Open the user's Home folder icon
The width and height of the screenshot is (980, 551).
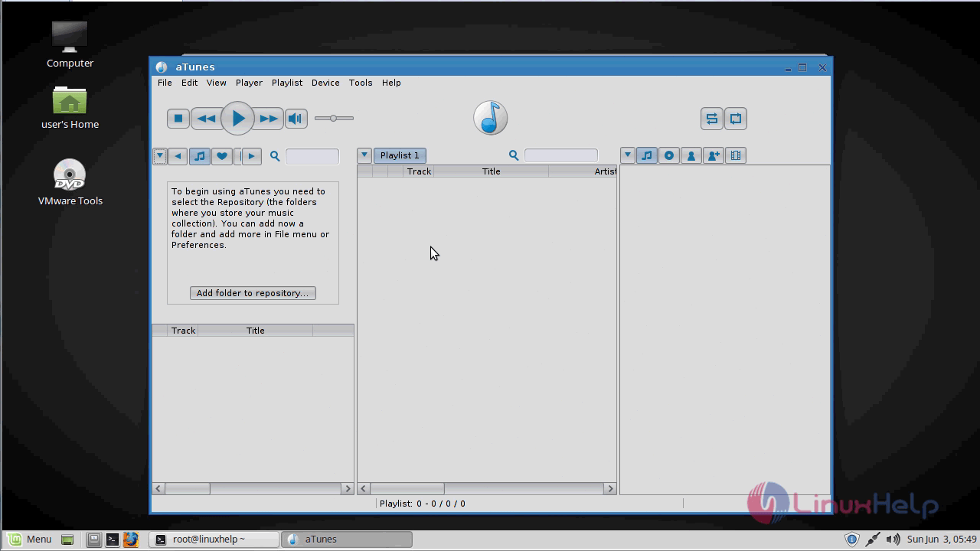tap(70, 107)
